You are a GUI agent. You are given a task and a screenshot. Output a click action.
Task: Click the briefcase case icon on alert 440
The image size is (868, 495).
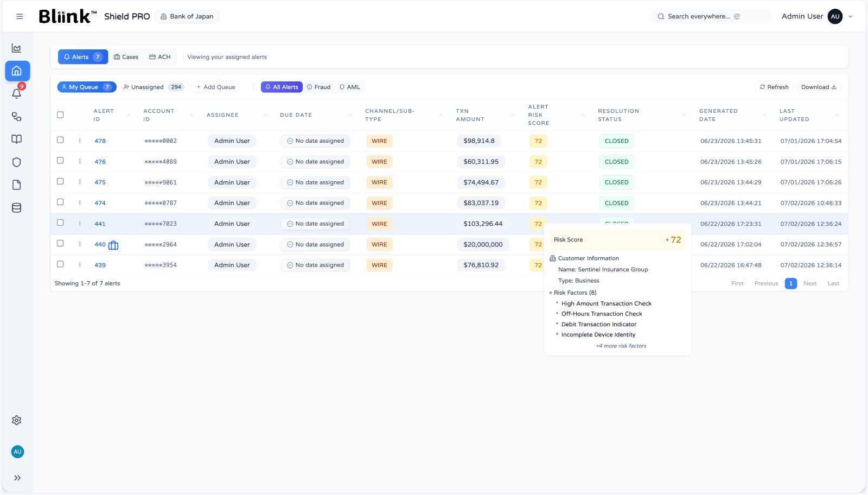113,245
